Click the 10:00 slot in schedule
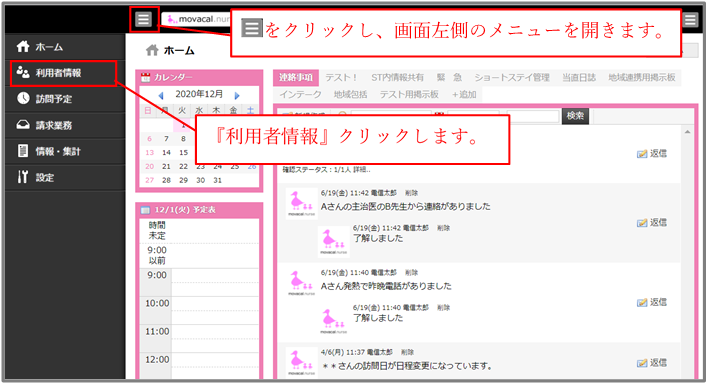Image resolution: width=706 pixels, height=384 pixels. (x=215, y=311)
